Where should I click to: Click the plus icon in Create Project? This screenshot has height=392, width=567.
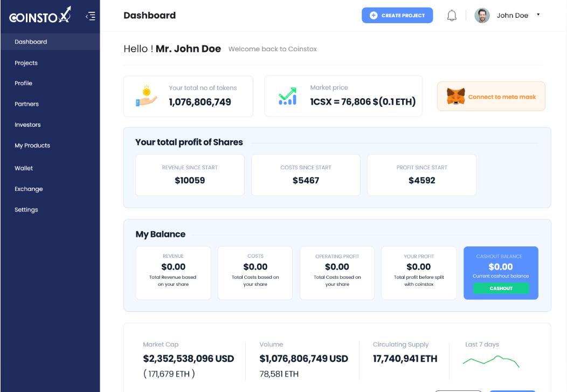pos(374,15)
